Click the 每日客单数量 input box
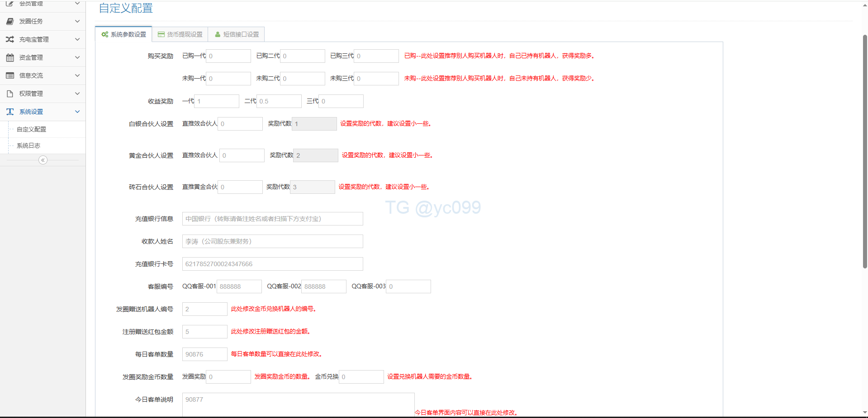Screen dimensions: 868x418 204,354
